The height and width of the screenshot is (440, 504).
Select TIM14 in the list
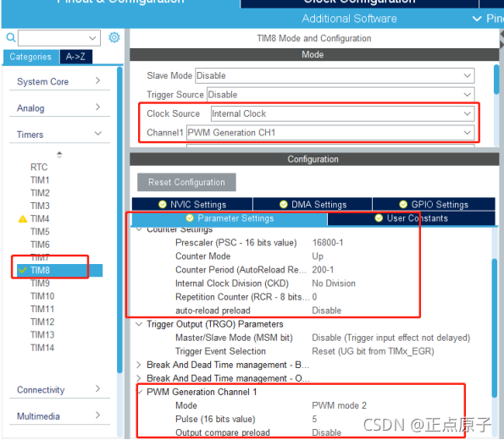[42, 348]
